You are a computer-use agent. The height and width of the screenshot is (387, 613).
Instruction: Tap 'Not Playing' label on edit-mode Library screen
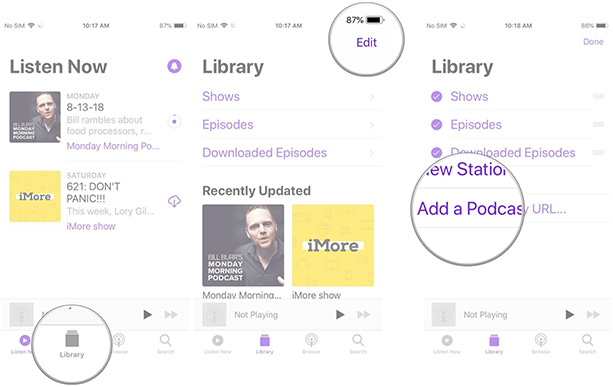[485, 315]
